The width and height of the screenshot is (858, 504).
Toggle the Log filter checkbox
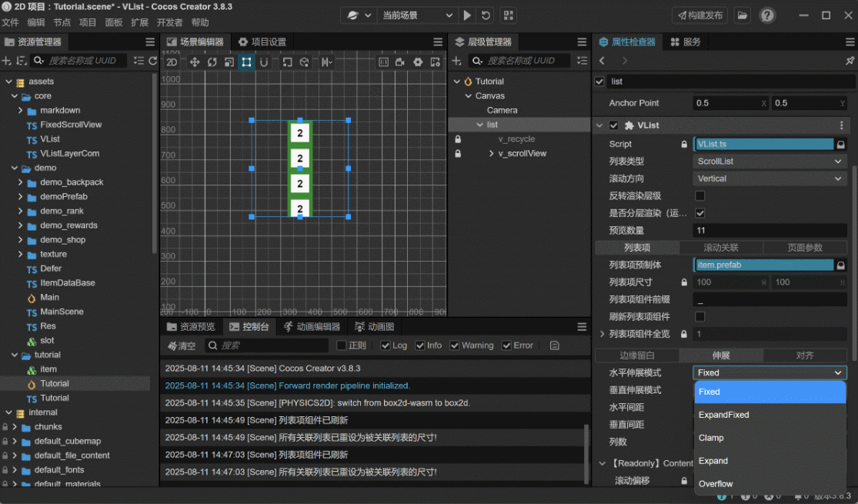coord(386,345)
